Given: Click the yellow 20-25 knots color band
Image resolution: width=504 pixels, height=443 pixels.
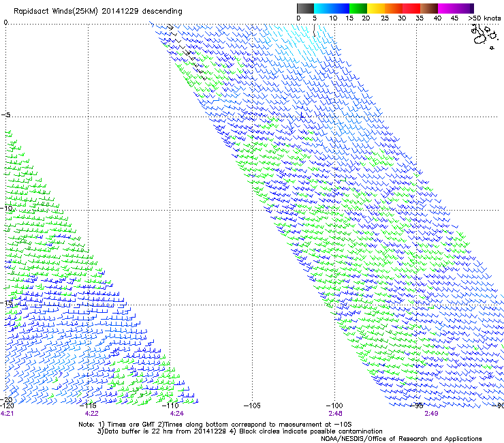Looking at the screenshot, I should click(x=376, y=8).
